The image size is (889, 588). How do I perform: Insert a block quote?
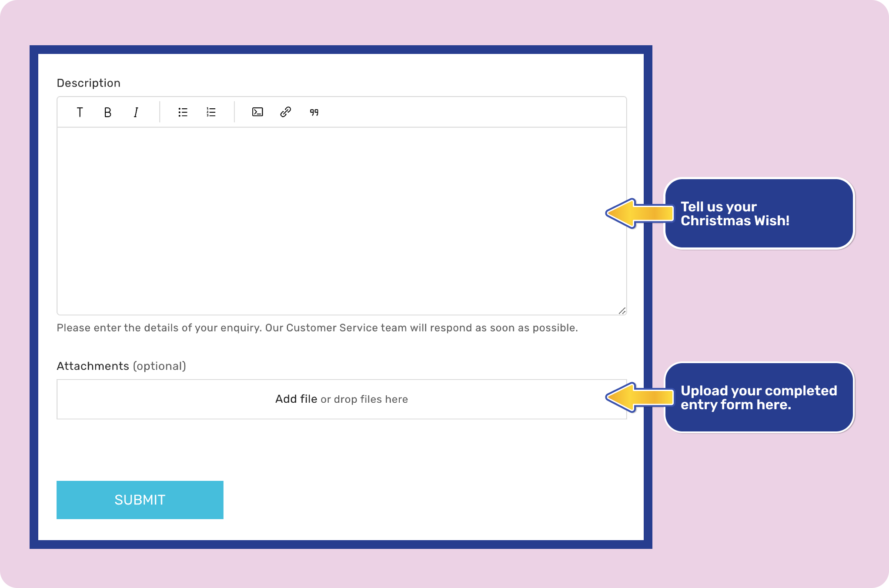point(314,113)
